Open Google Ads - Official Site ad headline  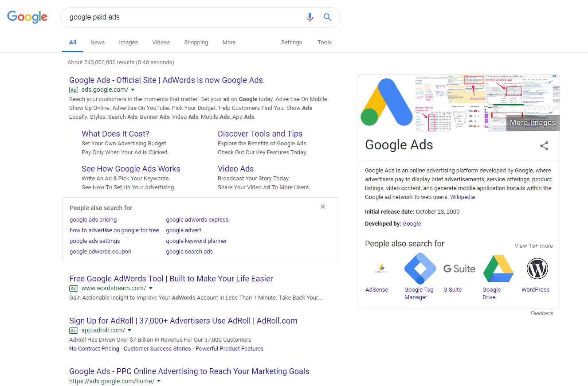click(x=167, y=80)
